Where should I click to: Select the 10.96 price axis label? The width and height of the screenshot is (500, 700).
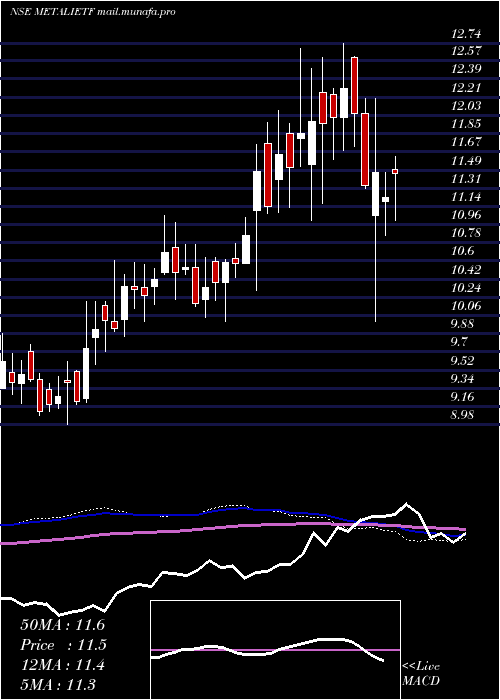click(x=466, y=215)
